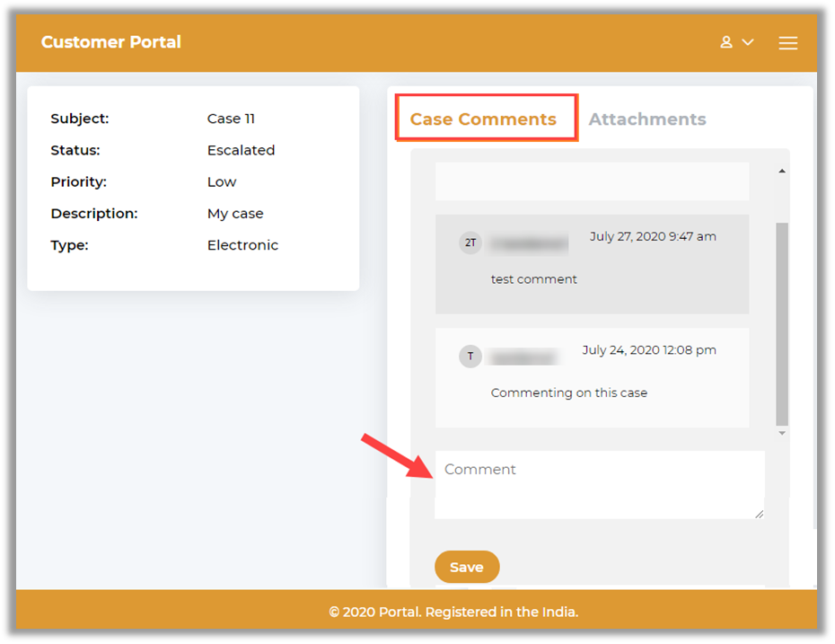Click the Comment box resize handle
The image size is (835, 644).
[760, 514]
